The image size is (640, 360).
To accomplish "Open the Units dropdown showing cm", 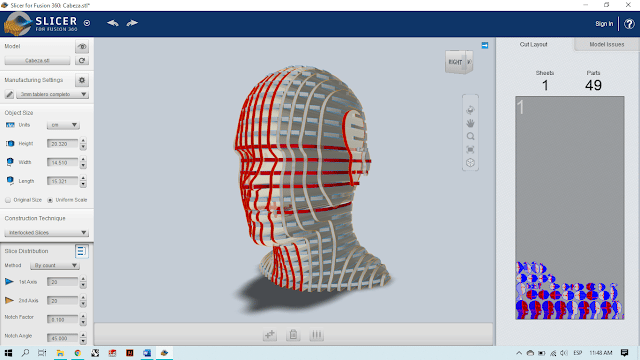I will click(x=63, y=125).
